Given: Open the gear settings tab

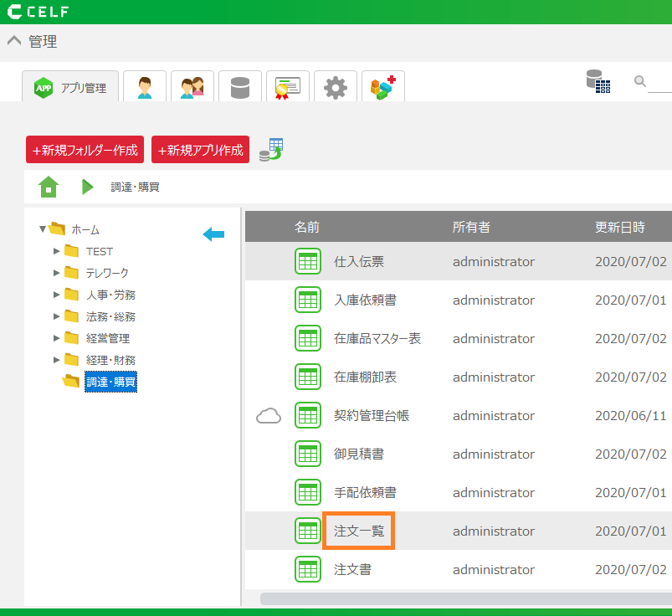Looking at the screenshot, I should click(x=336, y=87).
